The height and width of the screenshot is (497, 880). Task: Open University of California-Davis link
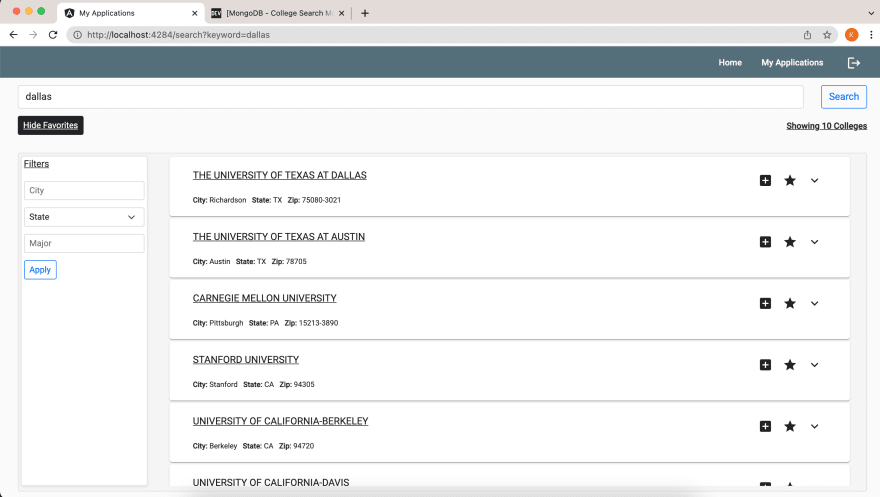point(271,482)
